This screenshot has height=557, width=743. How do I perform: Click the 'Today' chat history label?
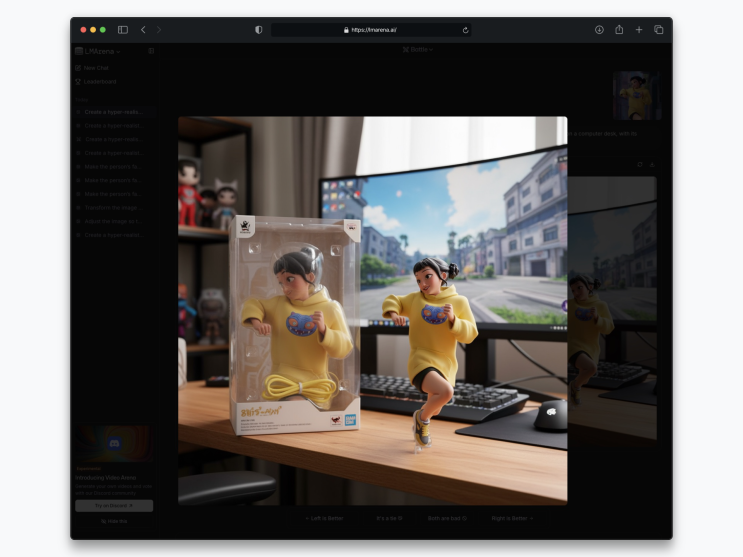coord(82,100)
